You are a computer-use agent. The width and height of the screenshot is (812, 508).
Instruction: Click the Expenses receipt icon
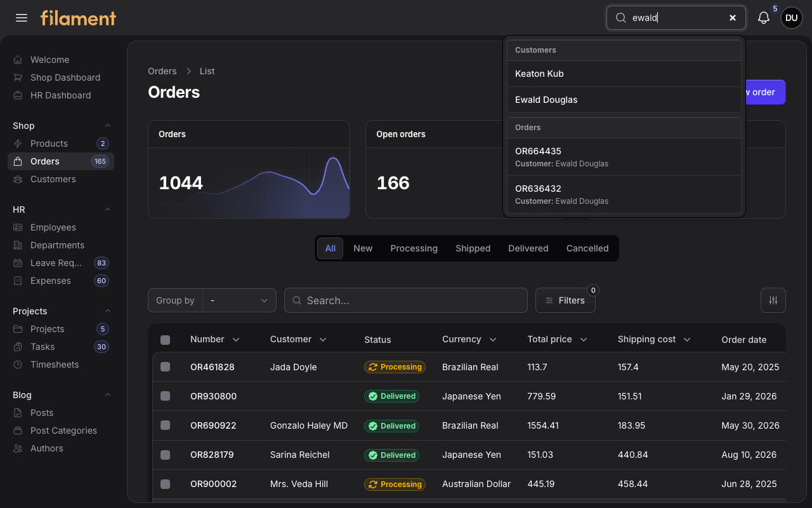[18, 281]
